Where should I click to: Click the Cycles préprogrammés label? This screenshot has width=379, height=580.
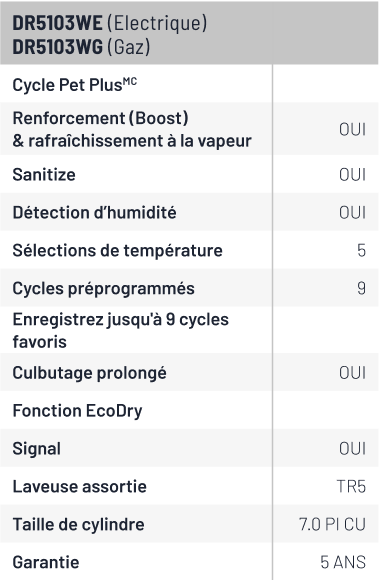coord(104,289)
